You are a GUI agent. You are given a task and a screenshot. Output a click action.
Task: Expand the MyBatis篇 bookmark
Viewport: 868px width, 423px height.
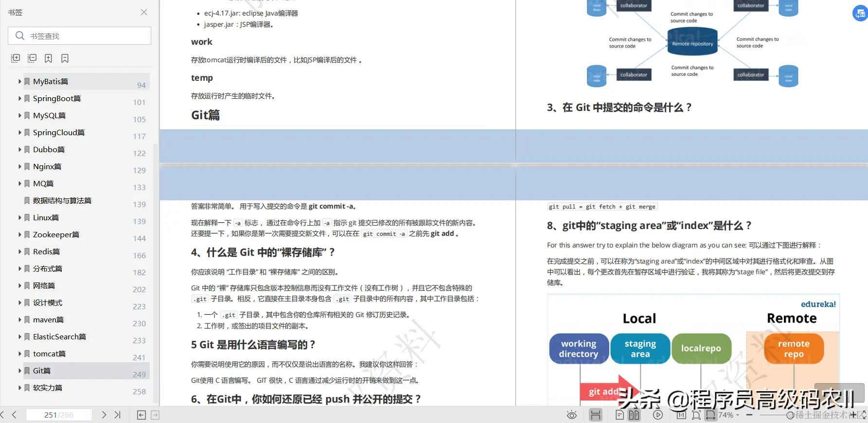coord(19,81)
